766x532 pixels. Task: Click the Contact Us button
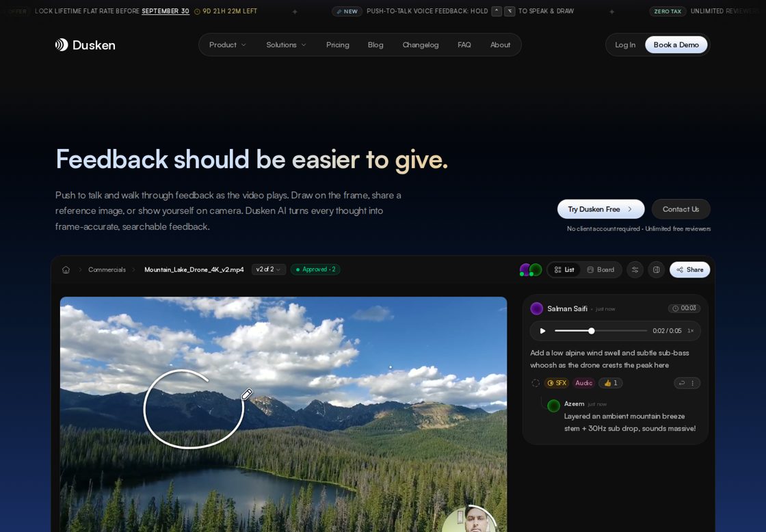click(681, 209)
